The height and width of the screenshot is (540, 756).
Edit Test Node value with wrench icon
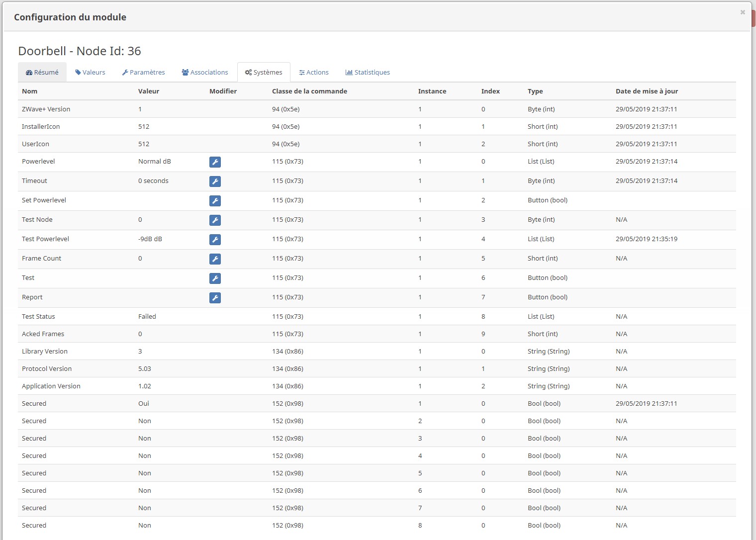[x=215, y=220]
